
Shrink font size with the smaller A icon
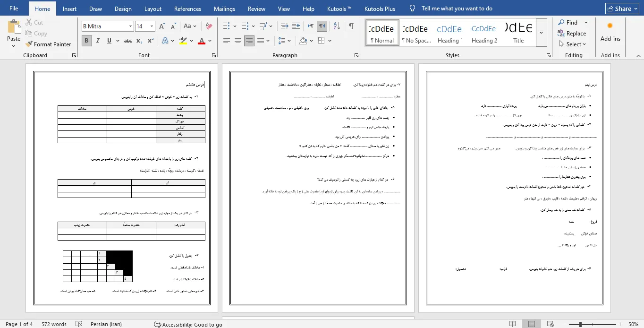tap(173, 26)
